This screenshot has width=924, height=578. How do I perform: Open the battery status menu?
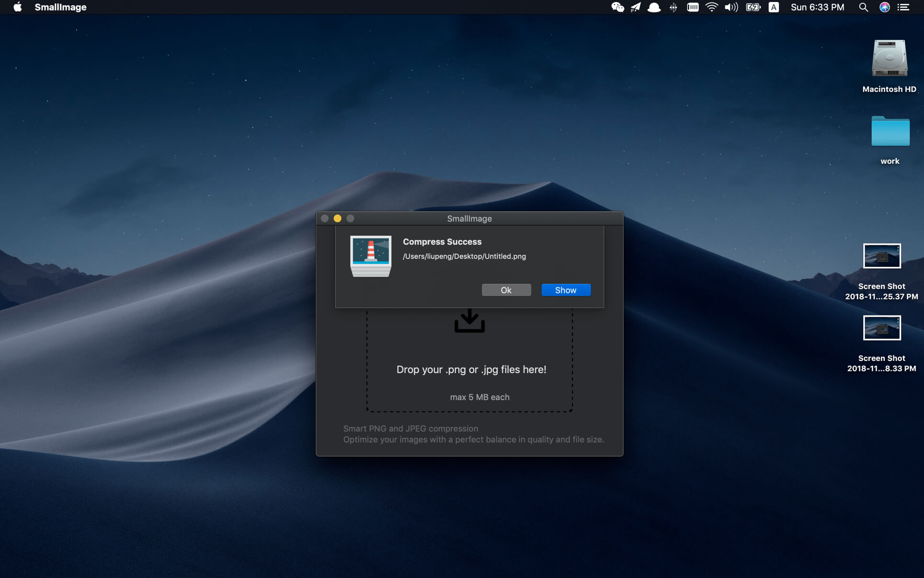click(753, 7)
